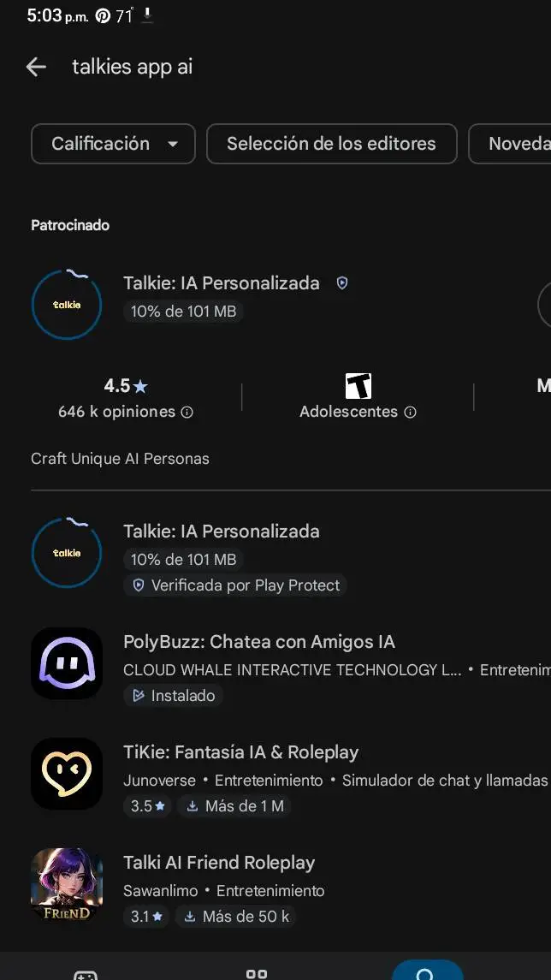Tap the talkies app ai search field

(x=133, y=67)
